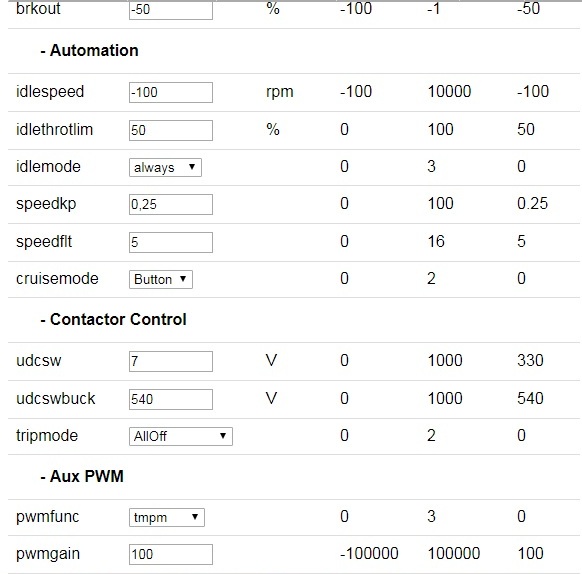Click the idlespeed input field
582x574 pixels.
(171, 92)
